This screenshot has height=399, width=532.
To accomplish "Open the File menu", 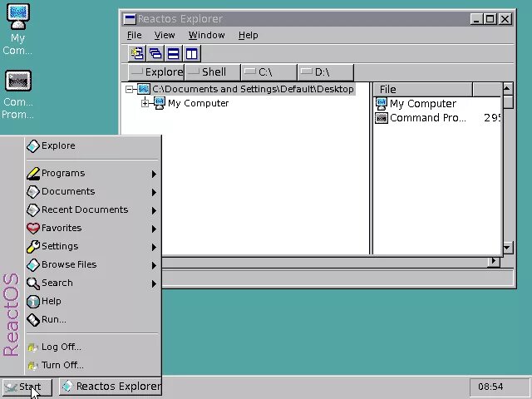I will (135, 35).
